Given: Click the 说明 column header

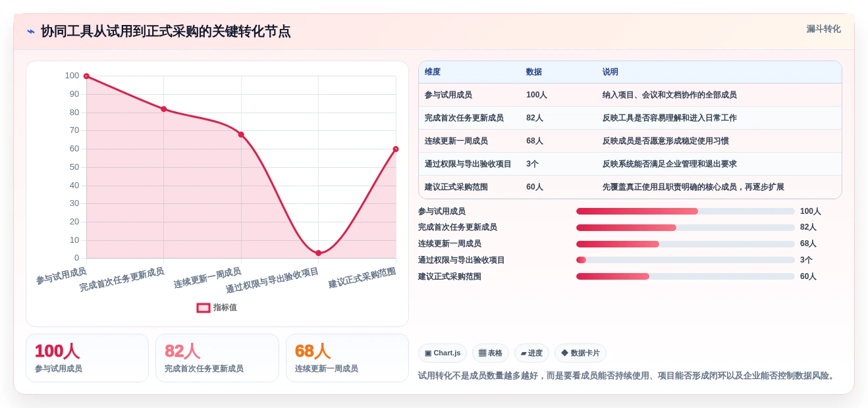Looking at the screenshot, I should (x=610, y=72).
